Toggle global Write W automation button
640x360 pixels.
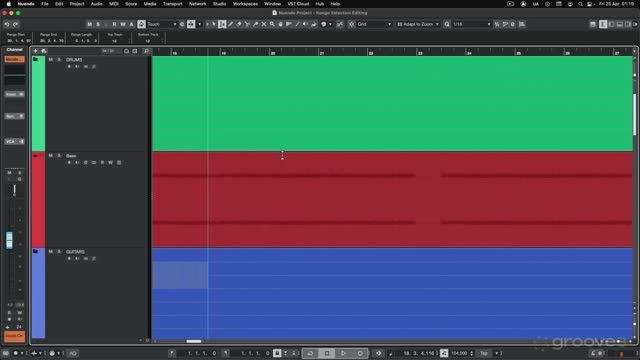pos(123,24)
